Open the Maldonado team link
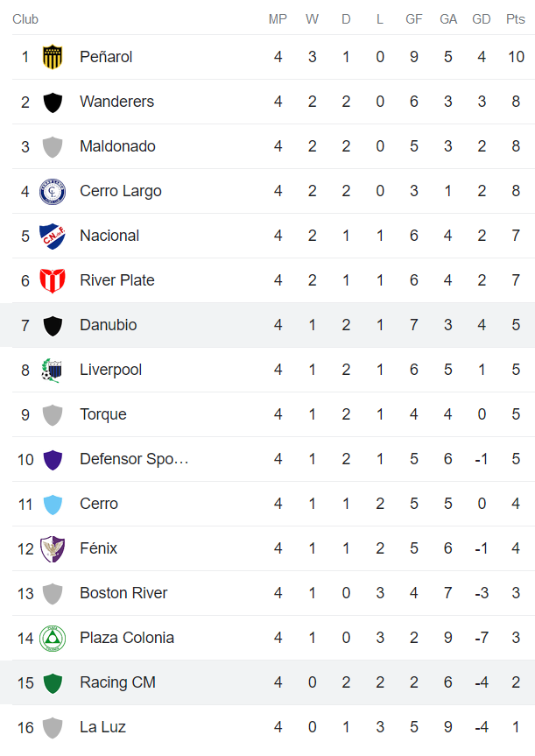 point(117,146)
